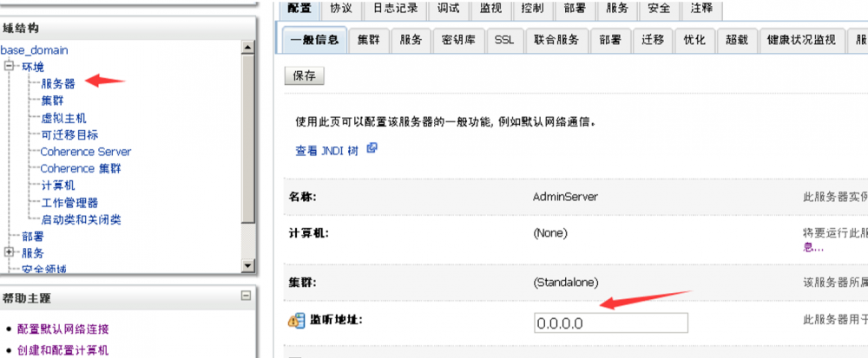Open 虚拟主机 tree item
Viewport: 868px width, 358px height.
click(x=63, y=118)
